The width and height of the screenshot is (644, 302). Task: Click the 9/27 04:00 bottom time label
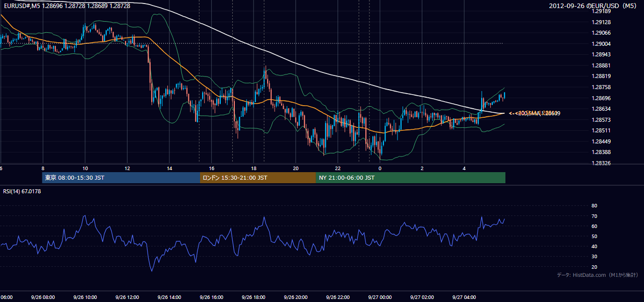464,297
